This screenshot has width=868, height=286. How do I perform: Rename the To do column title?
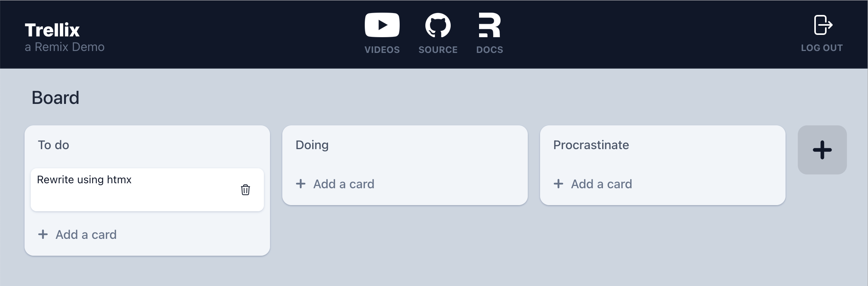53,145
